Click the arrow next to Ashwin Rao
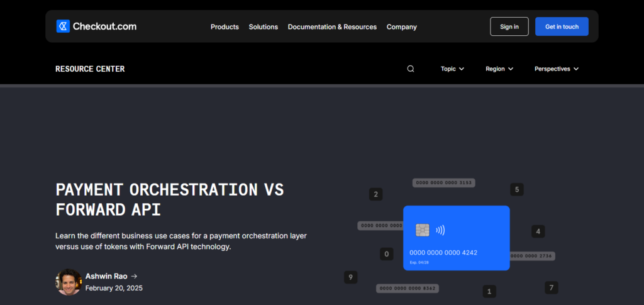The height and width of the screenshot is (305, 644). (134, 276)
